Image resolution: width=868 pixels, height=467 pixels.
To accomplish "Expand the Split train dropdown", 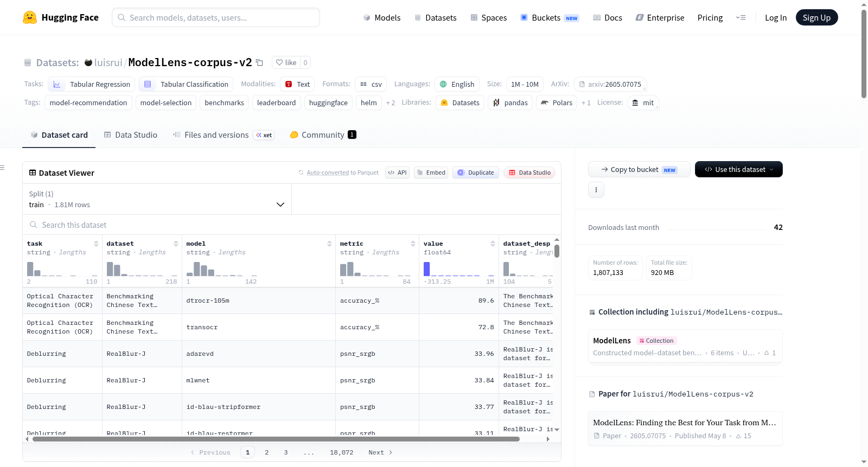I will coord(157,199).
